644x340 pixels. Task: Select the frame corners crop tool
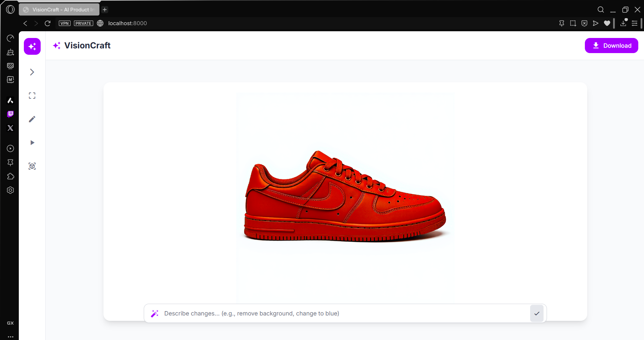pyautogui.click(x=32, y=96)
